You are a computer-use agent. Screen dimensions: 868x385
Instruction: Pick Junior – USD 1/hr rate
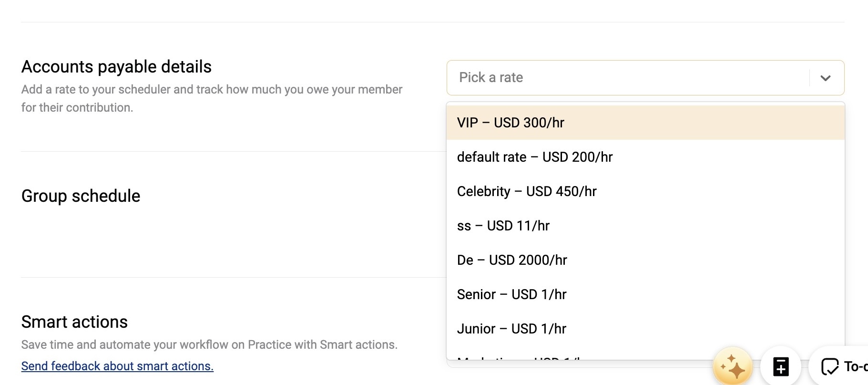[x=645, y=329]
